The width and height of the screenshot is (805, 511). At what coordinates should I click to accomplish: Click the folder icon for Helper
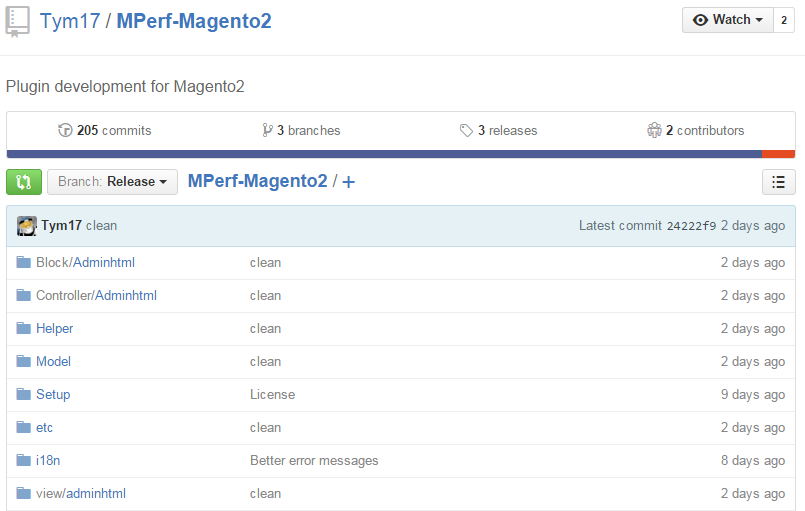click(24, 328)
